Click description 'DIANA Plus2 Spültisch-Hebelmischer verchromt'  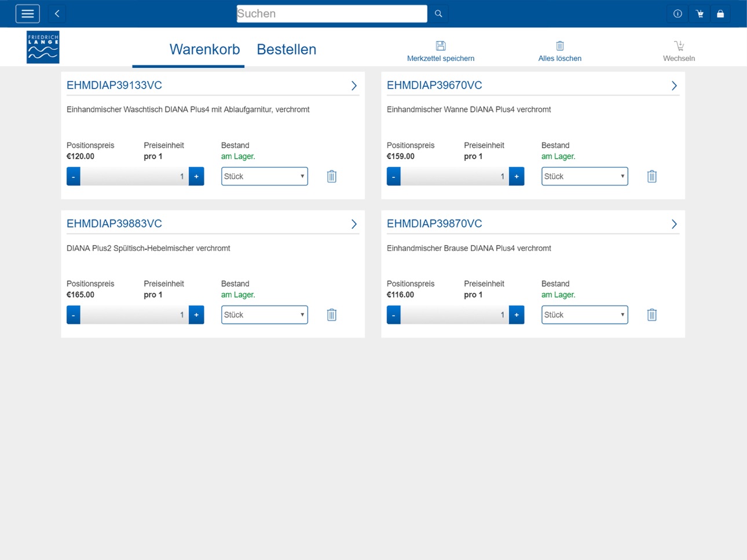tap(148, 248)
